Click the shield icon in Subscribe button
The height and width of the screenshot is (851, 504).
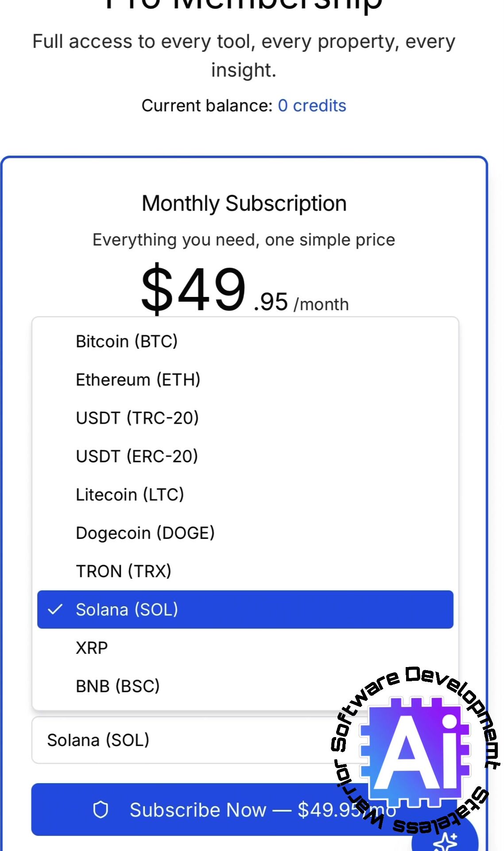(x=101, y=810)
